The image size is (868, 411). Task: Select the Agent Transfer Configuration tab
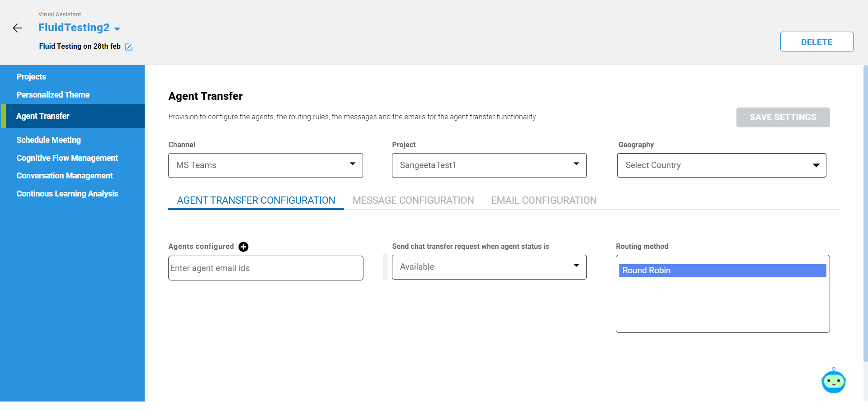(x=256, y=201)
